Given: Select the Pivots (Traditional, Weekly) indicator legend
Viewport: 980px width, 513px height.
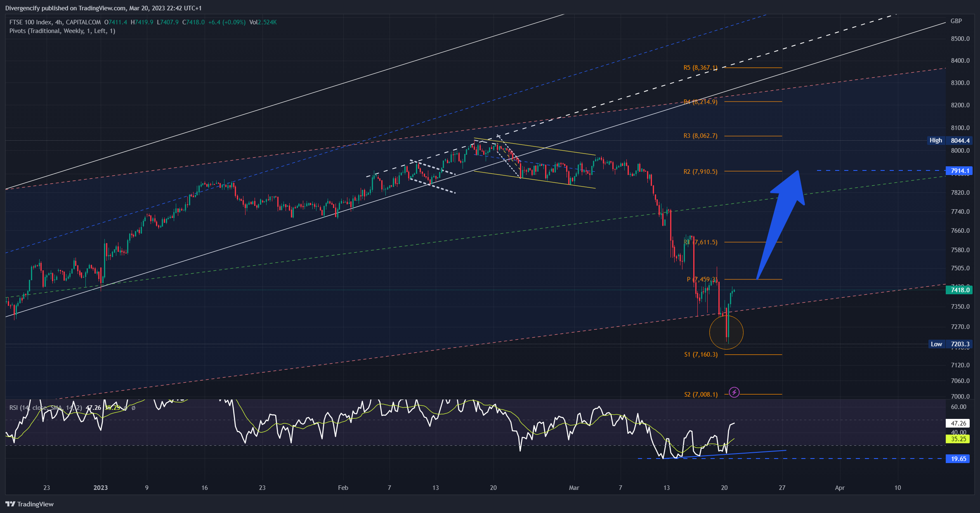Looking at the screenshot, I should [x=62, y=31].
